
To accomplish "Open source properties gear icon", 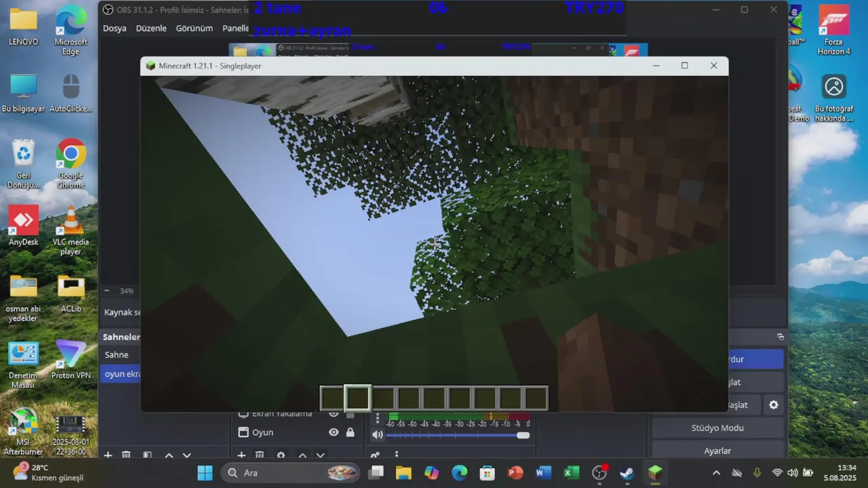I will (281, 455).
